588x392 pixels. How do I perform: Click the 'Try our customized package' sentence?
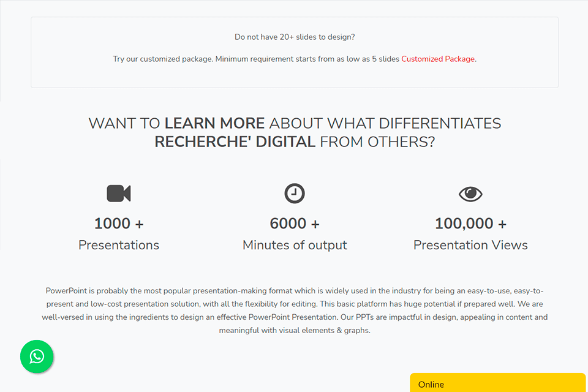(295, 59)
